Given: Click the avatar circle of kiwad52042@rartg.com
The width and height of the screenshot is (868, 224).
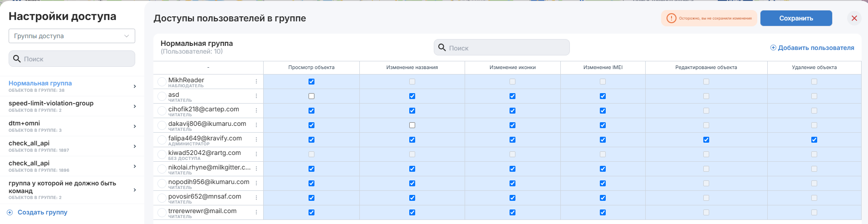Looking at the screenshot, I should click(x=162, y=154).
